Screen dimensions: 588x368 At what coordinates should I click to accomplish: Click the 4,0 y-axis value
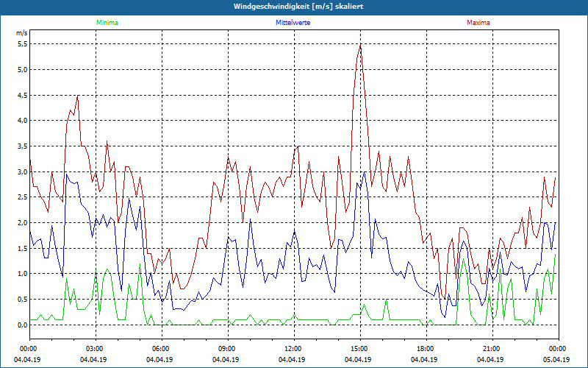(x=23, y=121)
